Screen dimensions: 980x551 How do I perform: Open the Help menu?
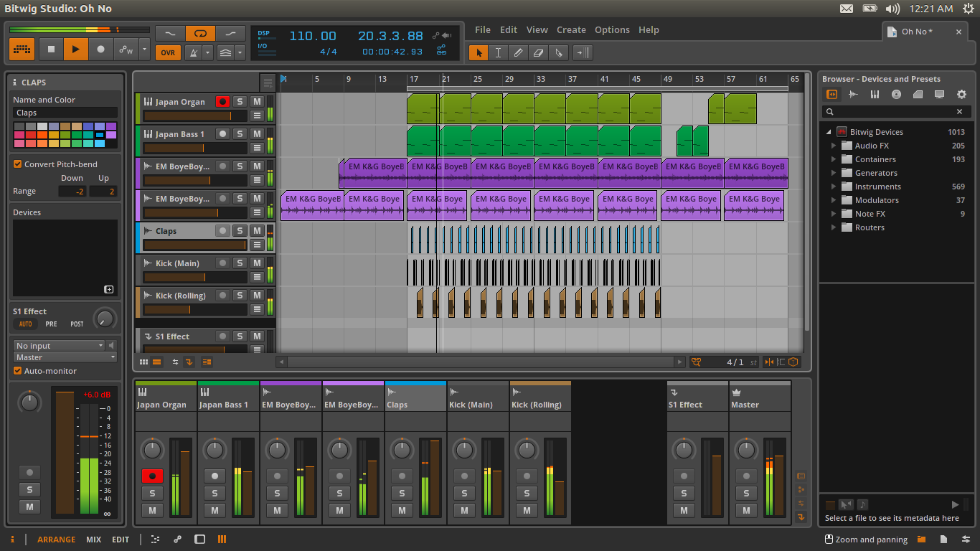pos(649,29)
